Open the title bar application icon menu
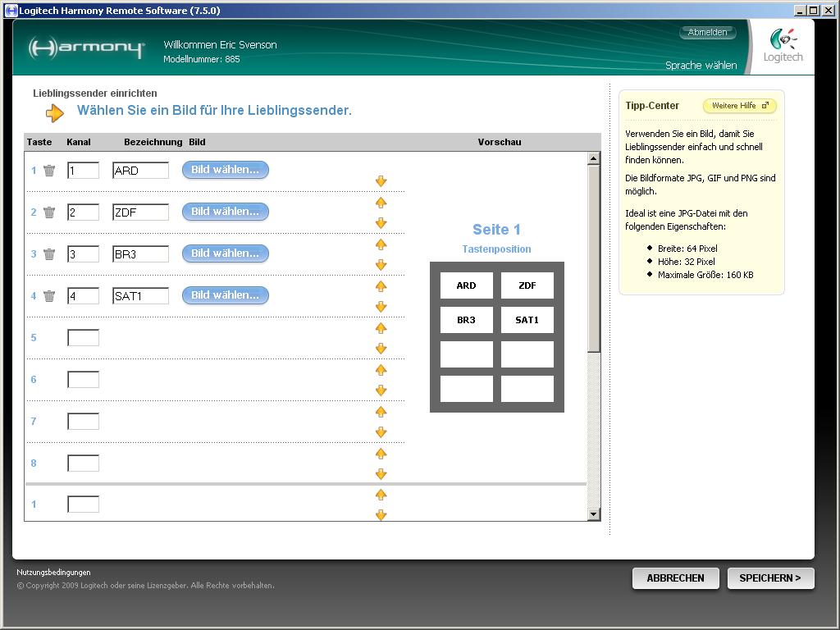840x630 pixels. pyautogui.click(x=11, y=10)
